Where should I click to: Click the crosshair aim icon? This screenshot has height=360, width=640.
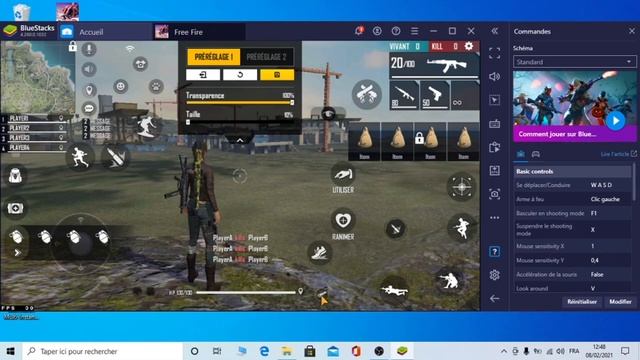(461, 187)
